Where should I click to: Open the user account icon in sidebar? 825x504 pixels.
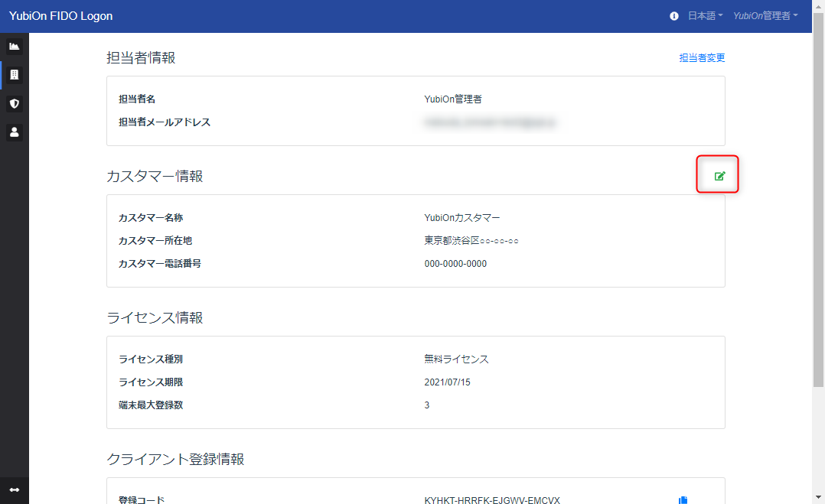pyautogui.click(x=15, y=132)
